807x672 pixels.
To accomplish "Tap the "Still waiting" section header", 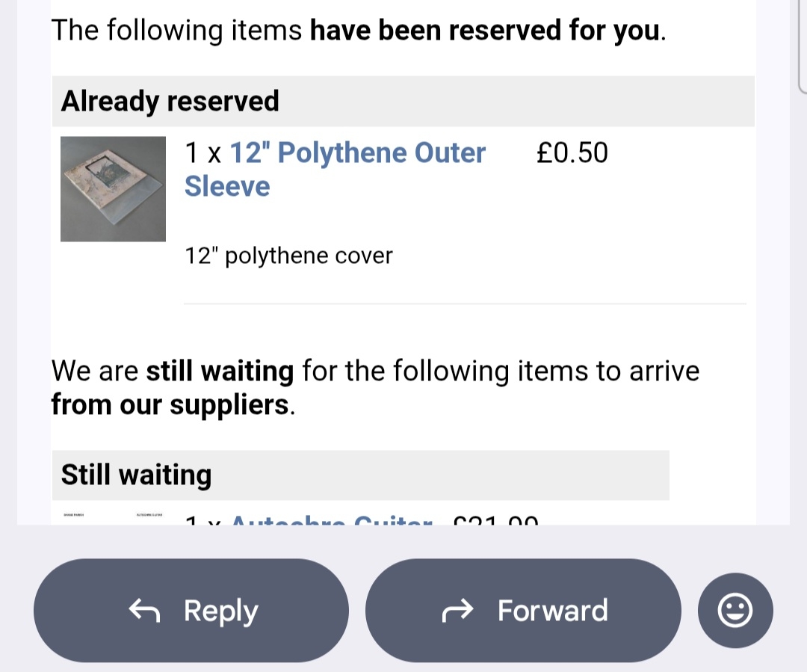I will (x=137, y=475).
